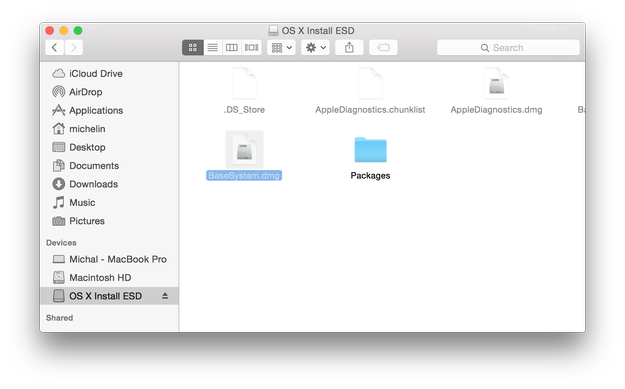This screenshot has width=625, height=389.
Task: Click the AppleDiagnostics.chunklist file name
Action: pyautogui.click(x=370, y=110)
